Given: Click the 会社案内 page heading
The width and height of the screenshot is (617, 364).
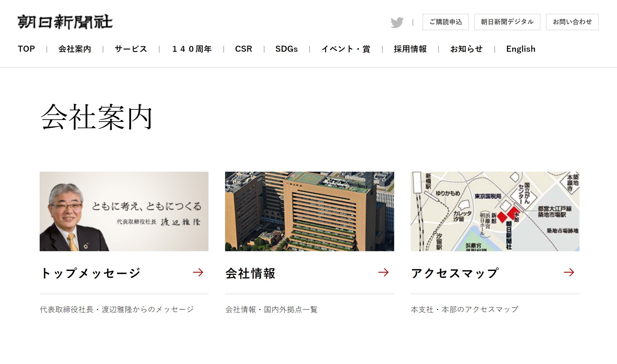Looking at the screenshot, I should (96, 117).
